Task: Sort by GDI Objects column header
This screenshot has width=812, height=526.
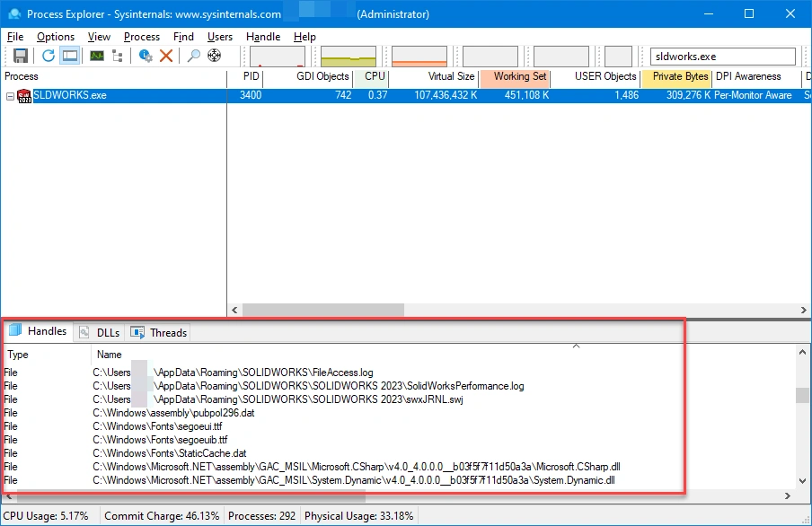Action: tap(309, 76)
